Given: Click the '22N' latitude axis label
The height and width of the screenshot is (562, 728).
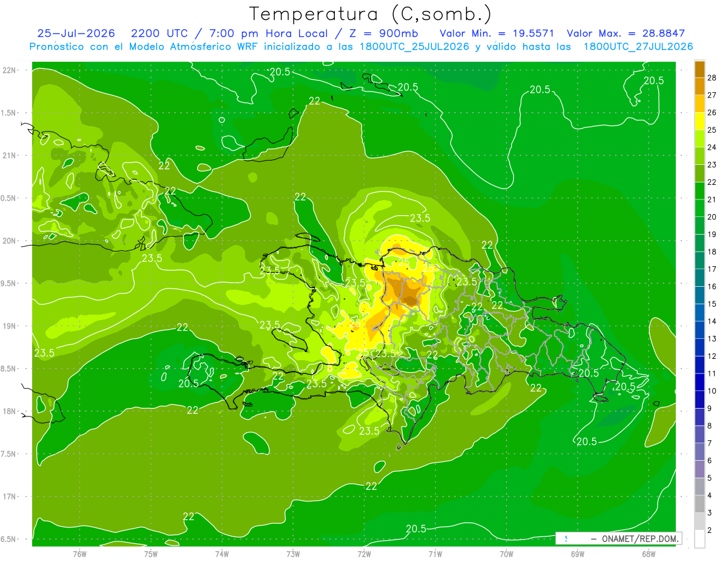Looking at the screenshot, I should coord(9,70).
